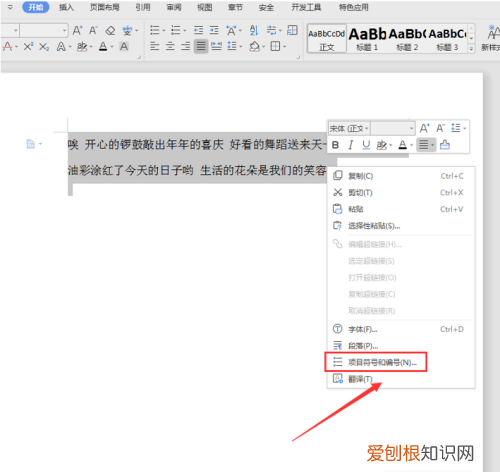The image size is (500, 472).
Task: Click the ribbon bullet list icon
Action: point(155,30)
